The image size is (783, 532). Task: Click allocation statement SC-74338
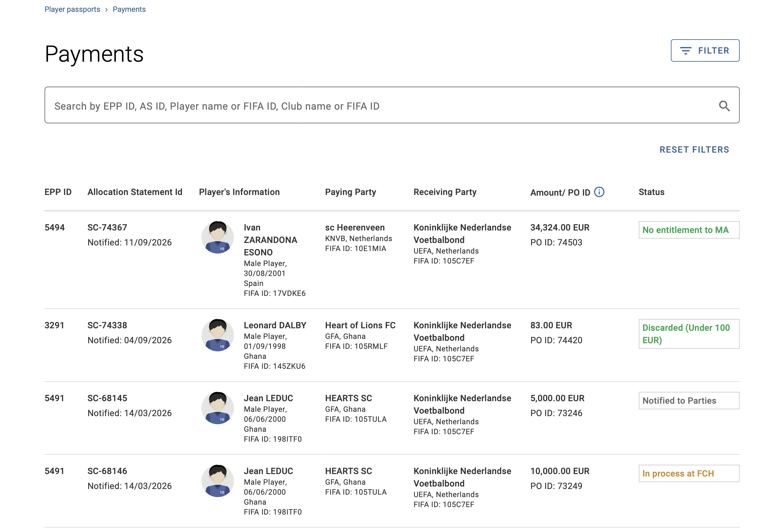(107, 325)
